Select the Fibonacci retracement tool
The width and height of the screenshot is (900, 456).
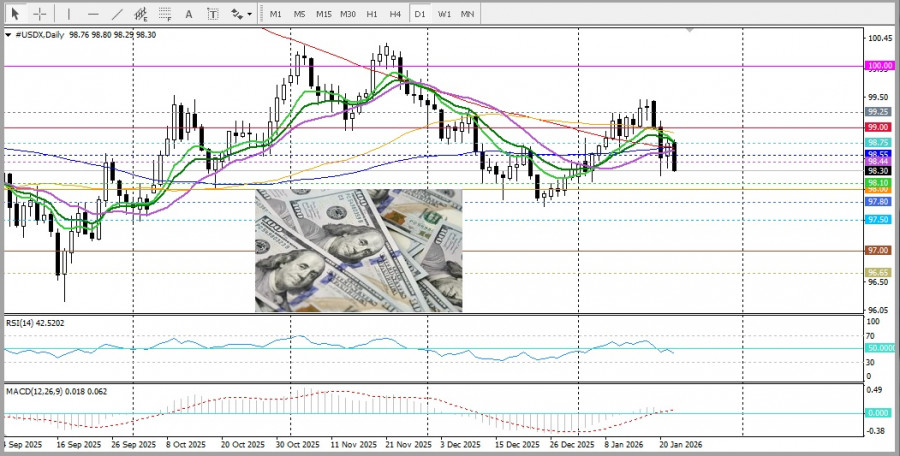(165, 14)
